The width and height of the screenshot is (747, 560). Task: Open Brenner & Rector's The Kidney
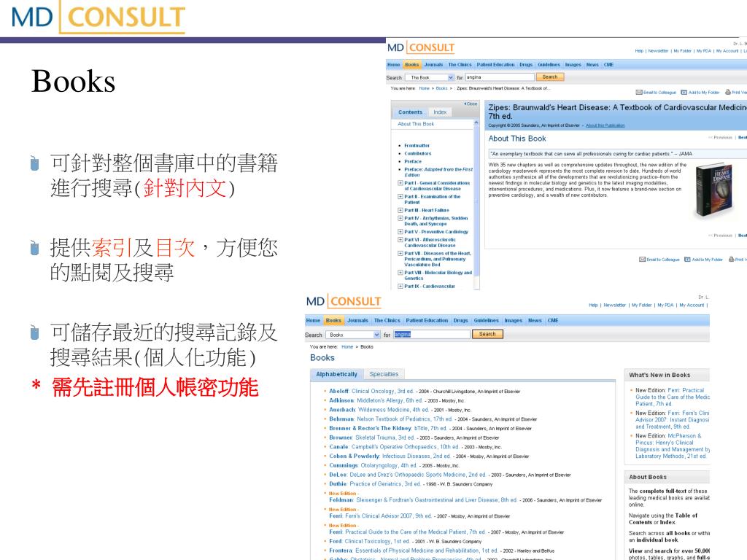click(x=388, y=428)
